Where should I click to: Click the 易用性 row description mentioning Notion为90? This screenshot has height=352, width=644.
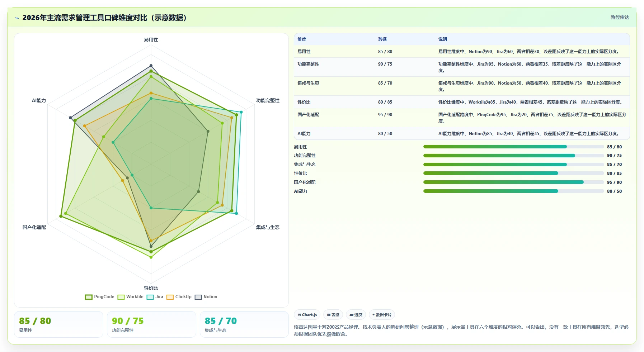(x=529, y=52)
